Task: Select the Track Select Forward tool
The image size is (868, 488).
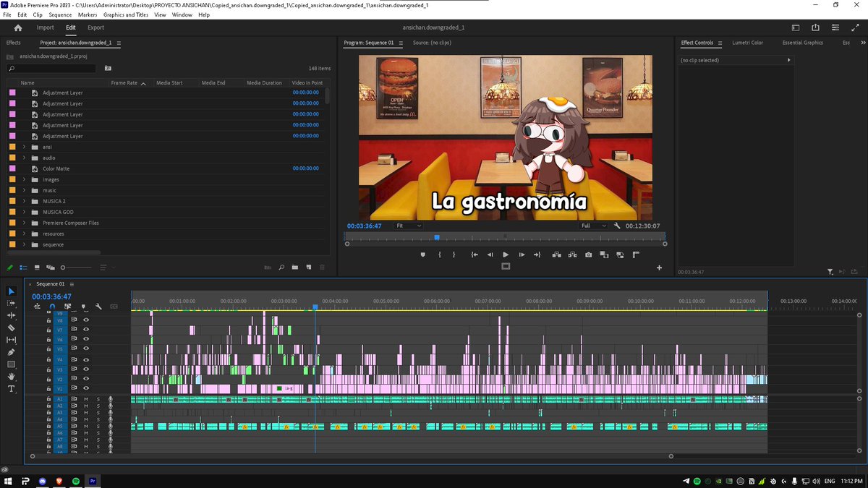Action: (11, 303)
